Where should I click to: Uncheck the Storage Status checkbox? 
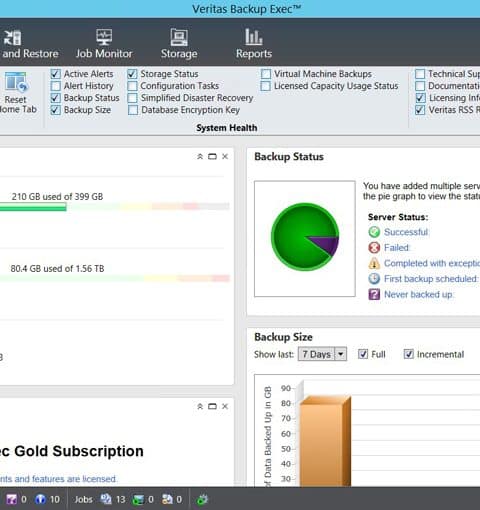click(132, 74)
